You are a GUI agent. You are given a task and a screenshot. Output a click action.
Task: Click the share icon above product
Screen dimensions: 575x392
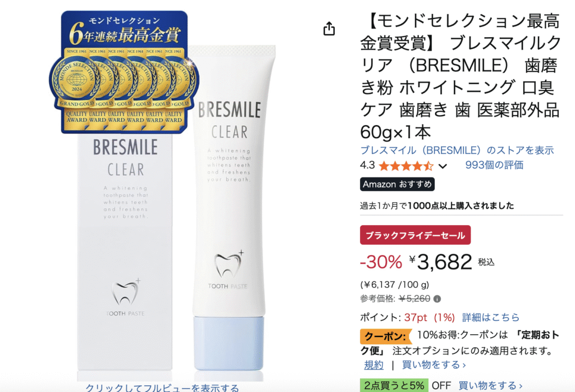[x=329, y=29]
